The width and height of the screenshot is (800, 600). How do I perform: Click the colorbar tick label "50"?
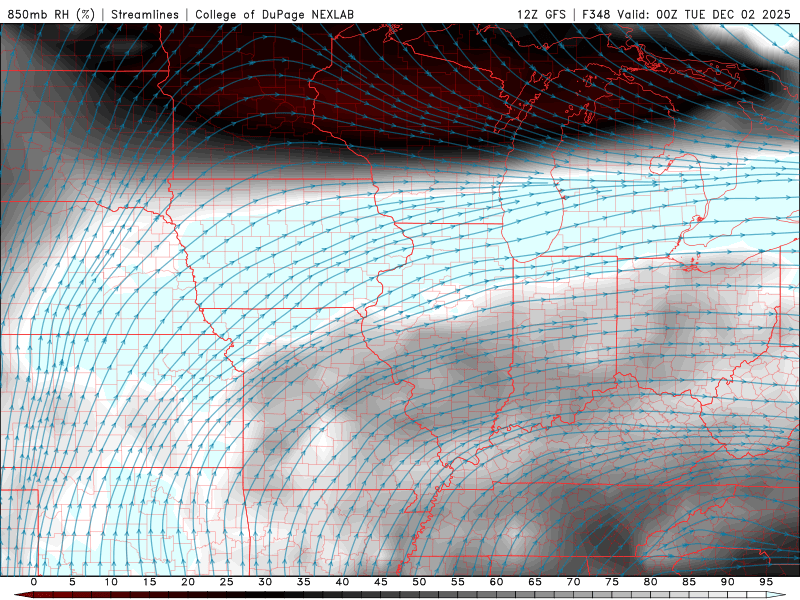point(419,582)
